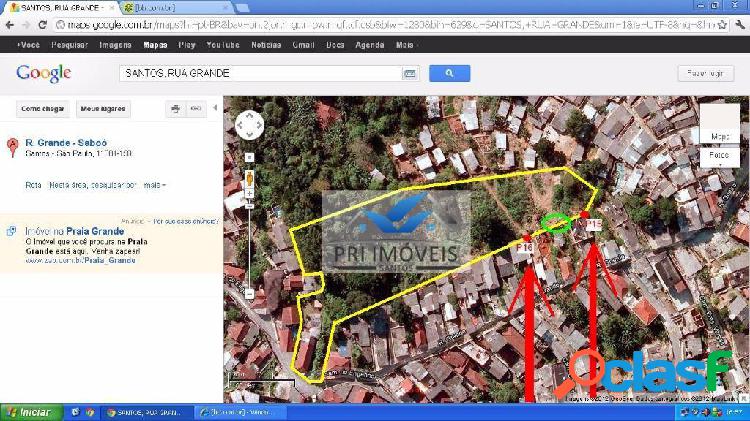The width and height of the screenshot is (750, 421).
Task: Click the browser forward arrow
Action: [26, 25]
